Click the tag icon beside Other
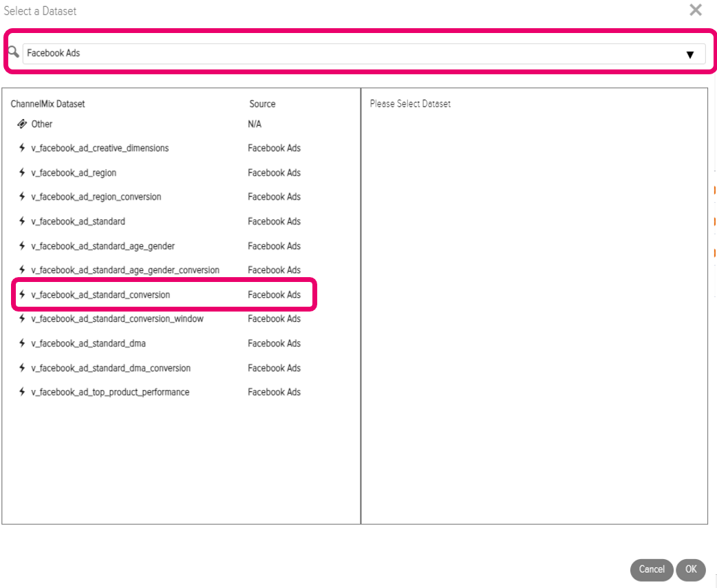 click(x=22, y=124)
